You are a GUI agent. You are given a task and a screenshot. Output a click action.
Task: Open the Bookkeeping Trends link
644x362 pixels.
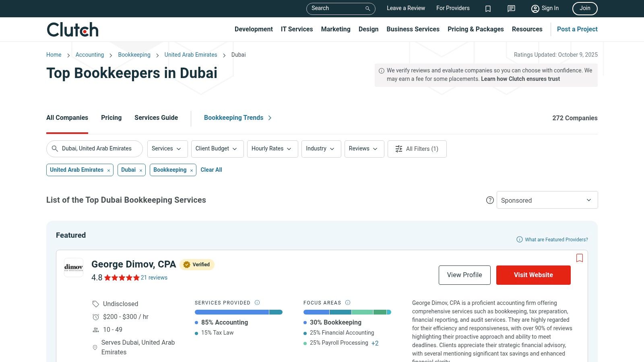coord(237,117)
